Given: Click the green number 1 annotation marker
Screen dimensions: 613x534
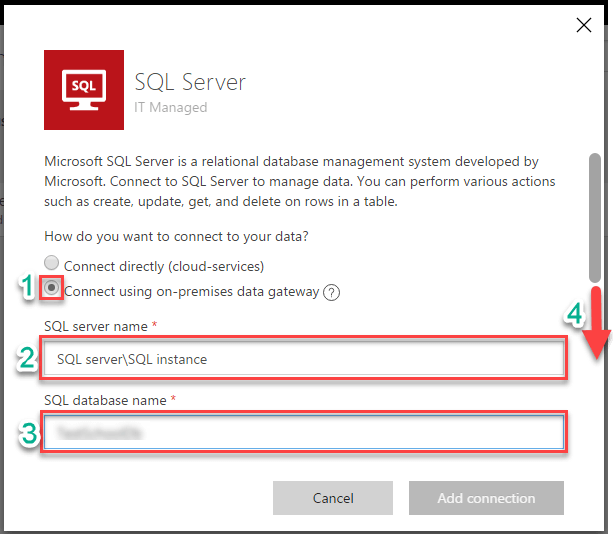Looking at the screenshot, I should (x=29, y=289).
